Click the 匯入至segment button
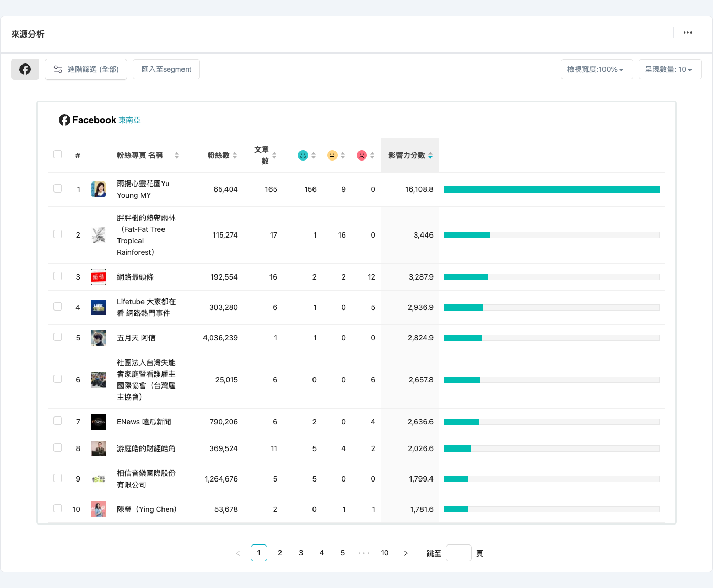 pos(166,69)
